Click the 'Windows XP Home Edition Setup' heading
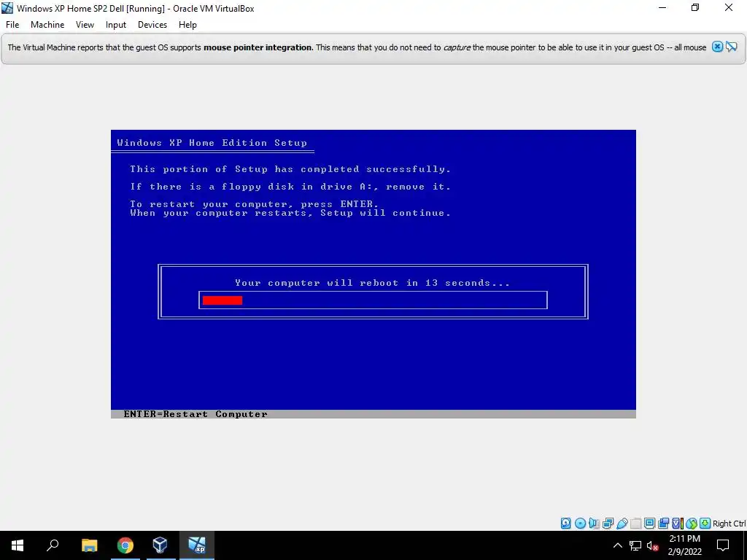Image resolution: width=747 pixels, height=560 pixels. pyautogui.click(x=212, y=143)
